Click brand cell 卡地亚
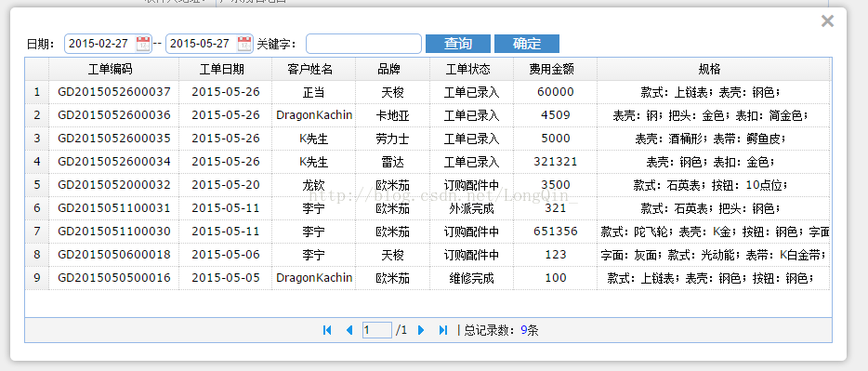This screenshot has width=868, height=371. [x=392, y=115]
